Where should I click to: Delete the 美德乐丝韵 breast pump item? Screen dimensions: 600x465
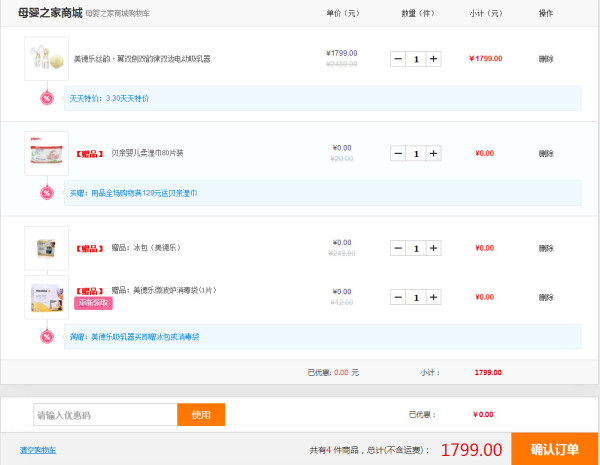(546, 59)
